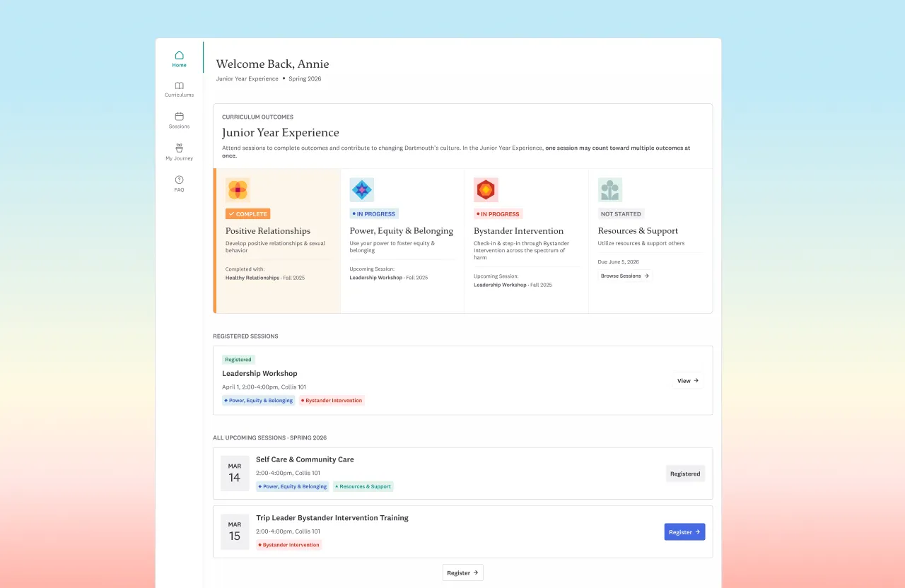Open the FAQ question mark icon
Screen dimensions: 905x588
pos(179,180)
